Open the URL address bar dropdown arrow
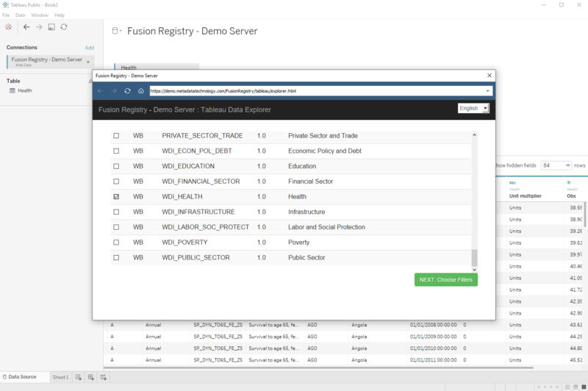Image resolution: width=588 pixels, height=391 pixels. click(488, 91)
